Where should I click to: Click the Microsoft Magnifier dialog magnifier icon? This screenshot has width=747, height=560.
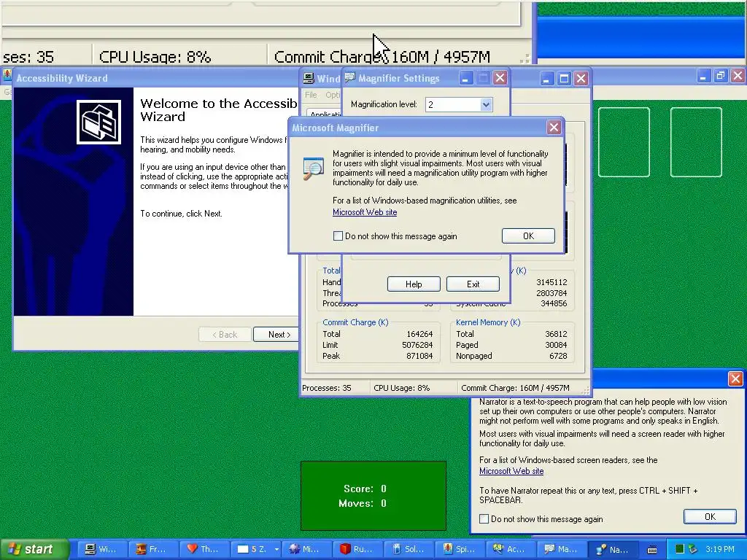(x=313, y=168)
